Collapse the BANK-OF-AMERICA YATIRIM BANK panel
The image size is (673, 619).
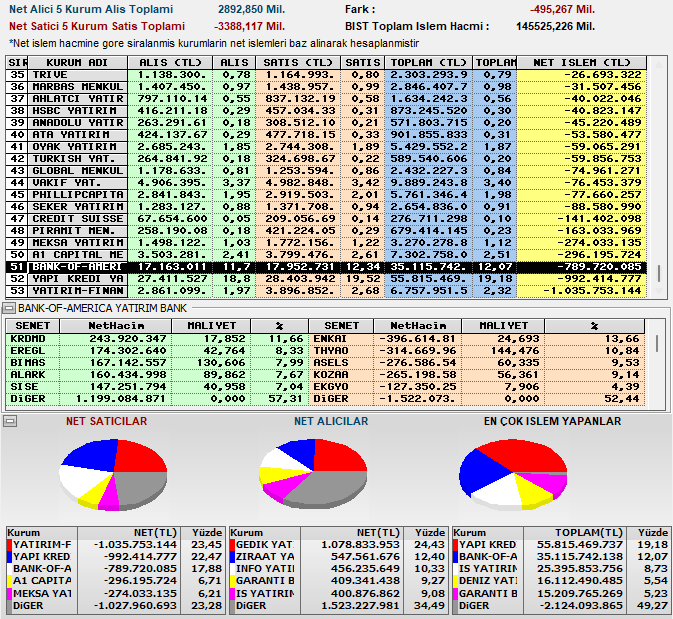(9, 308)
